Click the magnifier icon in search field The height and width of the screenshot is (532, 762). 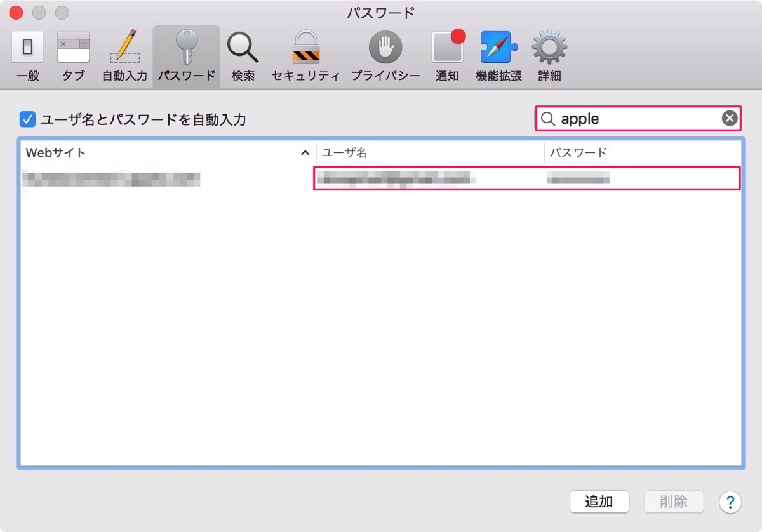[548, 119]
